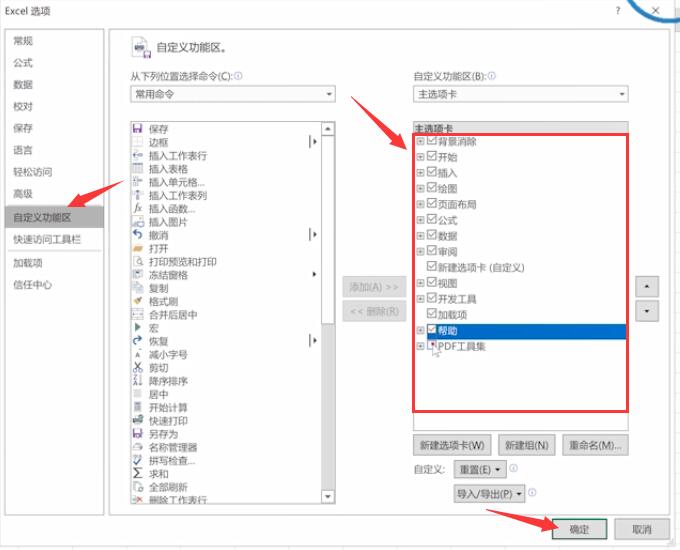680x550 pixels.
Task: Uncheck the 开始 tab checkbox
Action: [432, 156]
